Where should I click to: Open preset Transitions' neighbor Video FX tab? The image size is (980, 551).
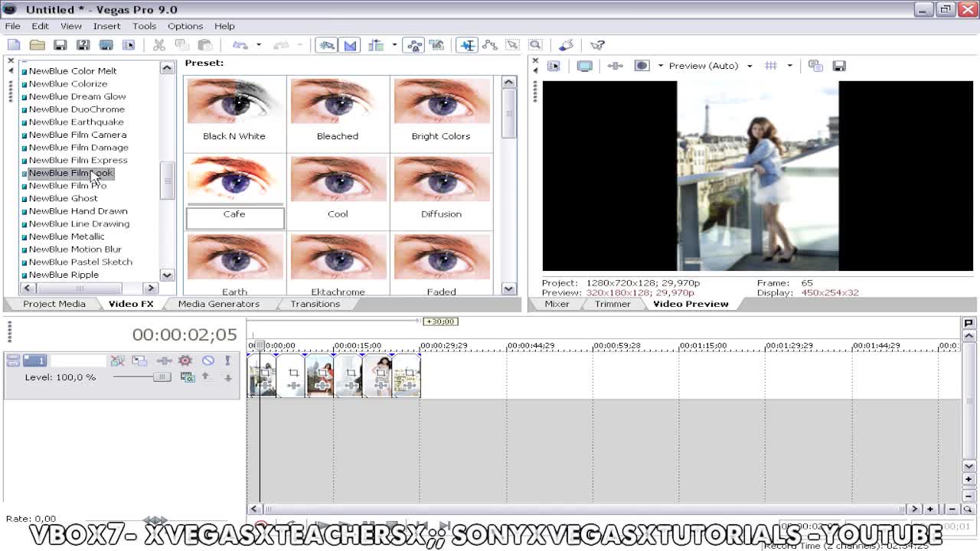(131, 304)
